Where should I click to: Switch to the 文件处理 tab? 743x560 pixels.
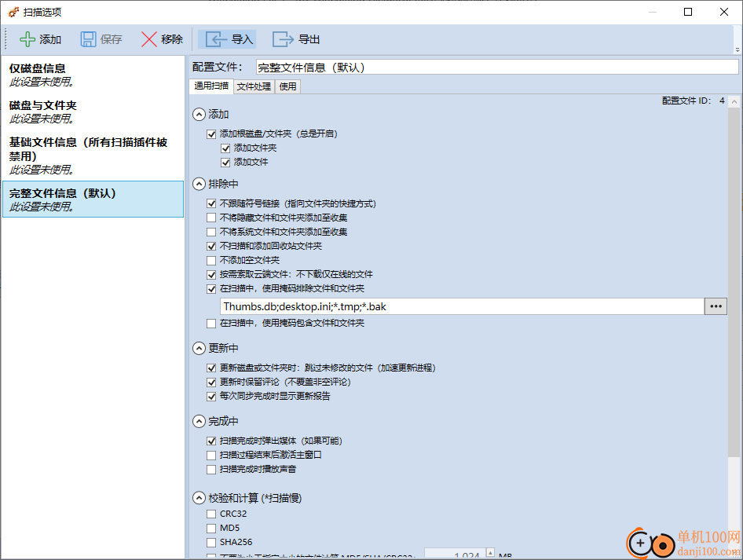tap(254, 86)
